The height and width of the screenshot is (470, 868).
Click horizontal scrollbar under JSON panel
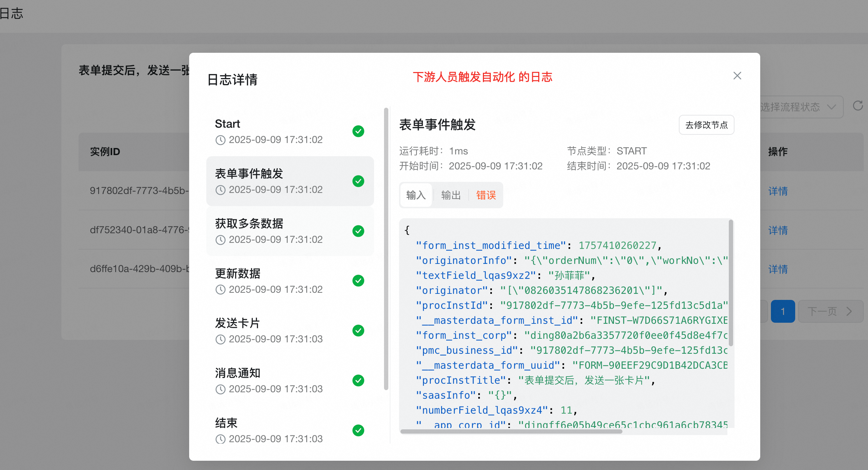click(511, 431)
